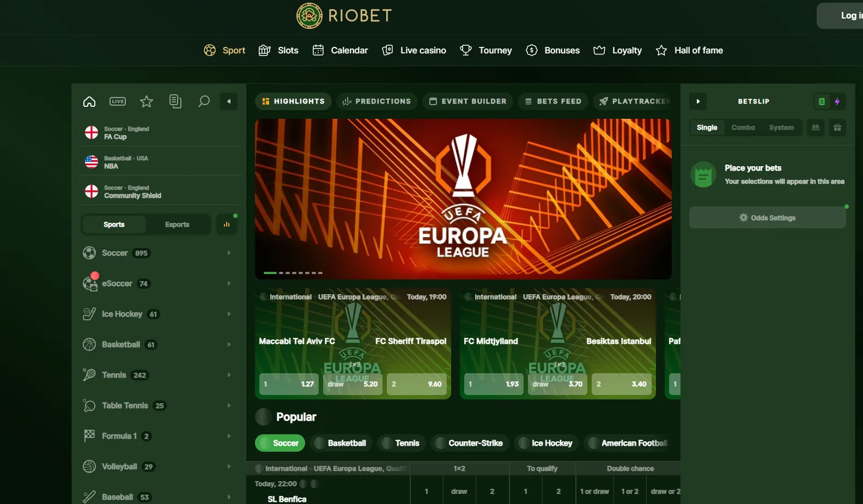The image size is (863, 504).
Task: Open Loyalty page
Action: 617,50
